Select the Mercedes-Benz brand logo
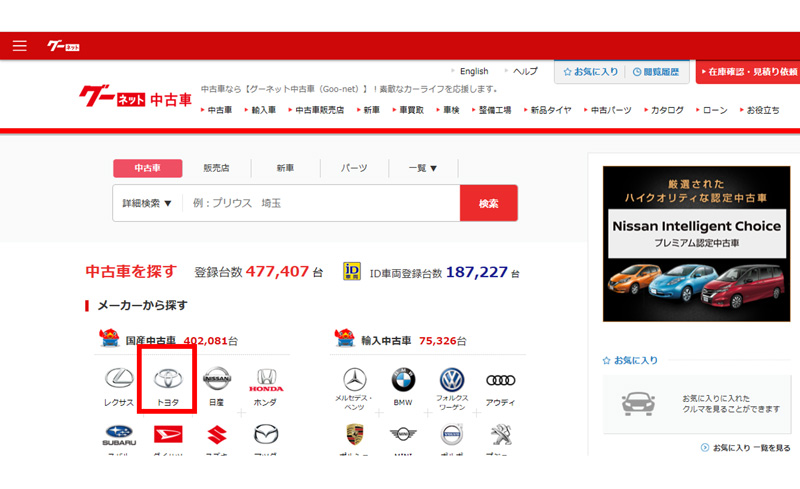The height and width of the screenshot is (489, 800). coord(354,380)
